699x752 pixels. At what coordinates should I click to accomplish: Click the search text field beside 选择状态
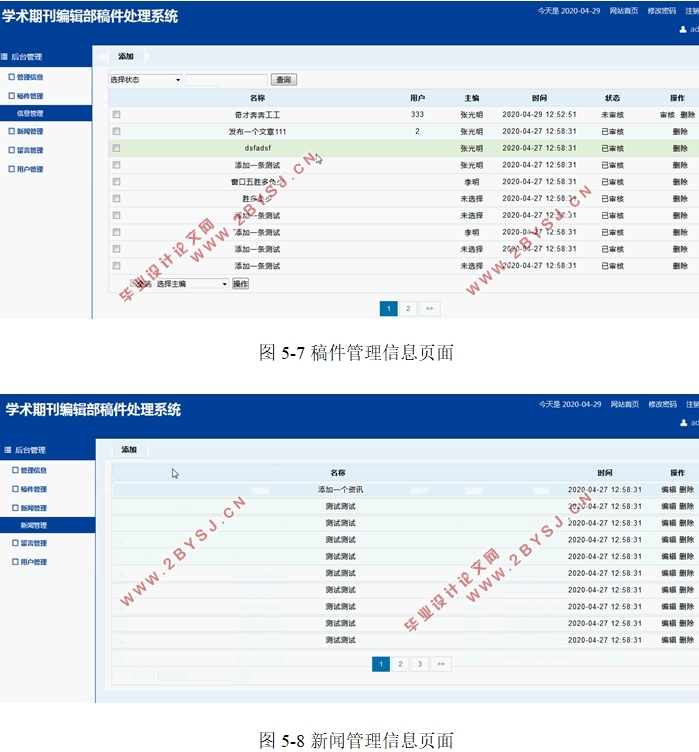[226, 80]
